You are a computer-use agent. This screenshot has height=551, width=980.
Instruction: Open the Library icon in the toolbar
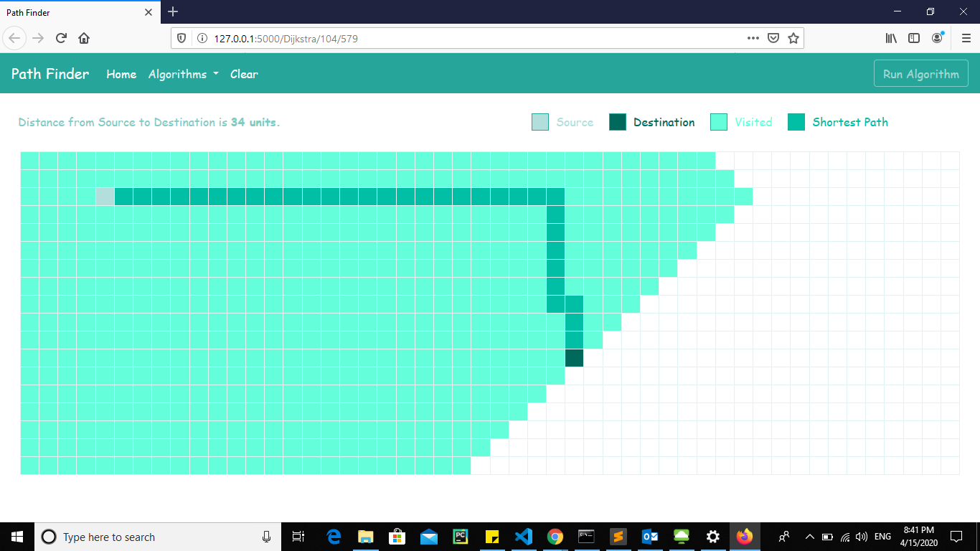click(891, 38)
